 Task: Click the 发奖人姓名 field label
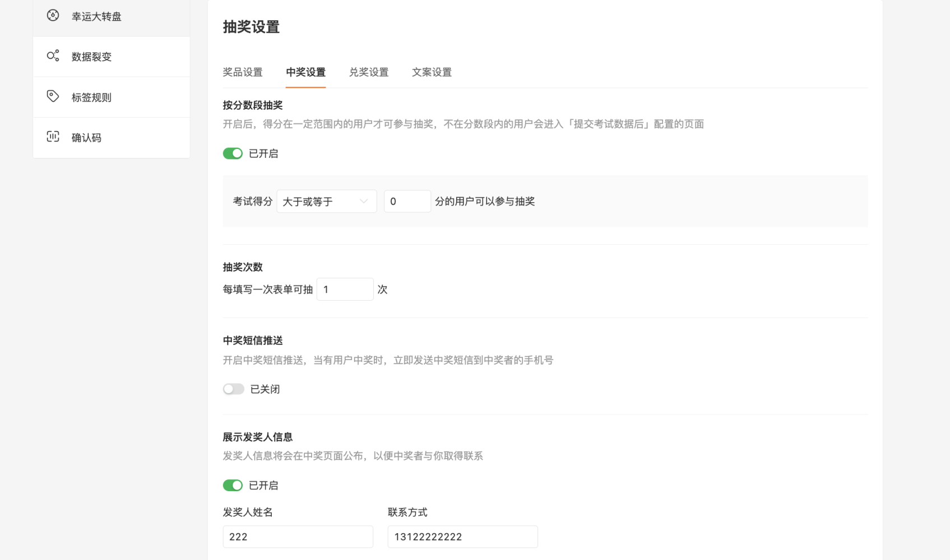[248, 512]
